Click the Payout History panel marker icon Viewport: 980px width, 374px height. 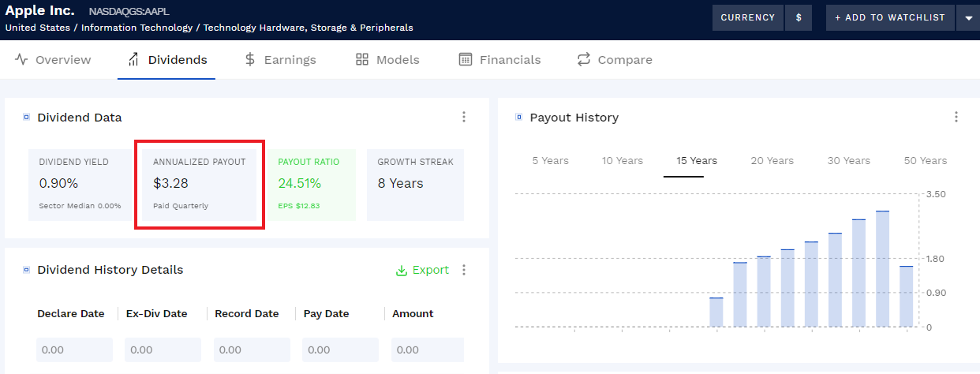tap(518, 118)
